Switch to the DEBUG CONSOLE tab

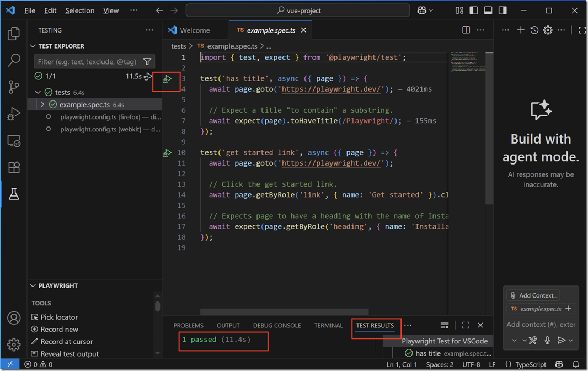point(277,326)
